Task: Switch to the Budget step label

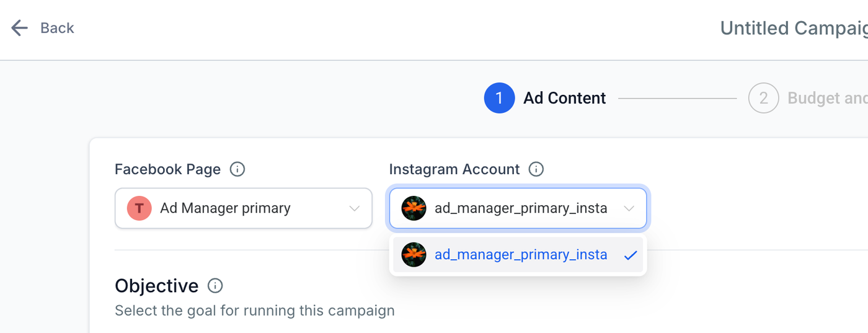Action: click(827, 98)
